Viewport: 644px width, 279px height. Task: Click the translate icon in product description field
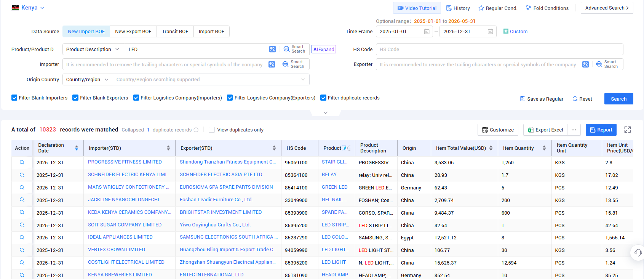pos(272,49)
